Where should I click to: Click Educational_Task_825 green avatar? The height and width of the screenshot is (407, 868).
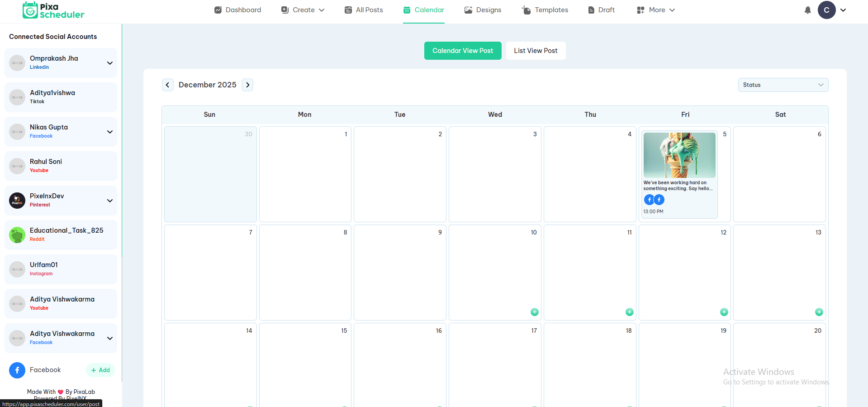[x=17, y=235]
